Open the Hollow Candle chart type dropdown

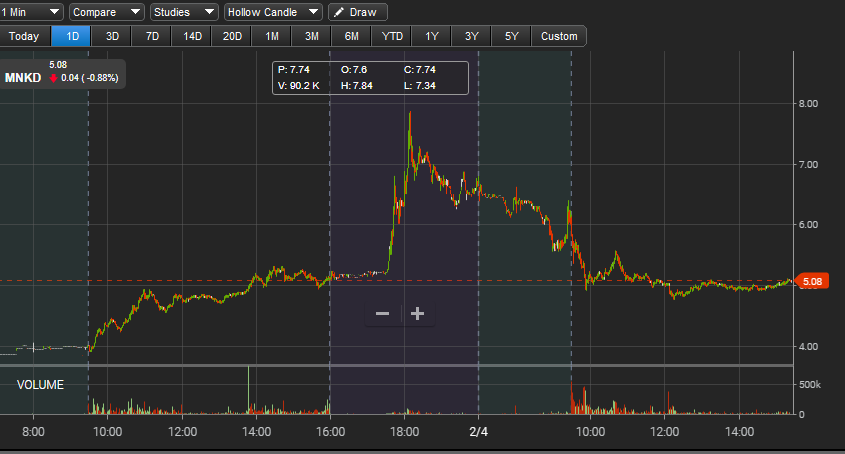273,12
